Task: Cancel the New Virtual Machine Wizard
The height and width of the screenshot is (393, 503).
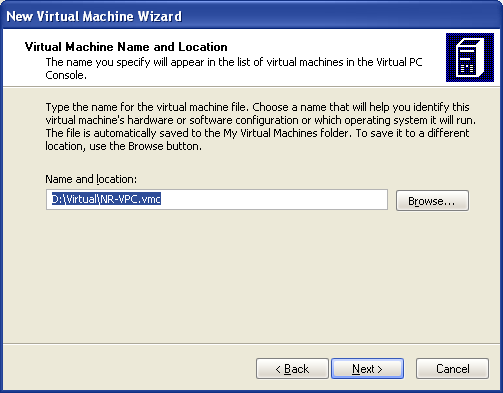Action: (x=452, y=369)
